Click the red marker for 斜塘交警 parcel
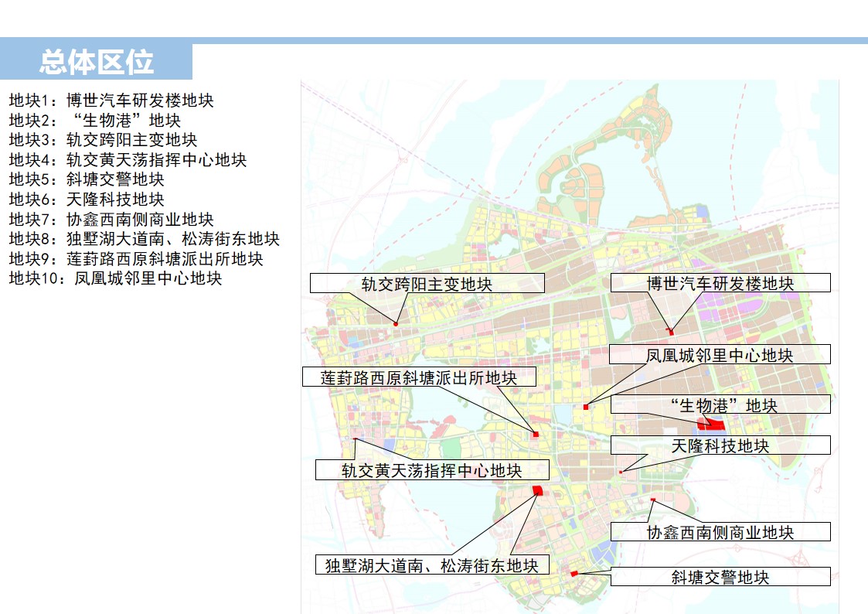The image size is (868, 614). pyautogui.click(x=574, y=573)
